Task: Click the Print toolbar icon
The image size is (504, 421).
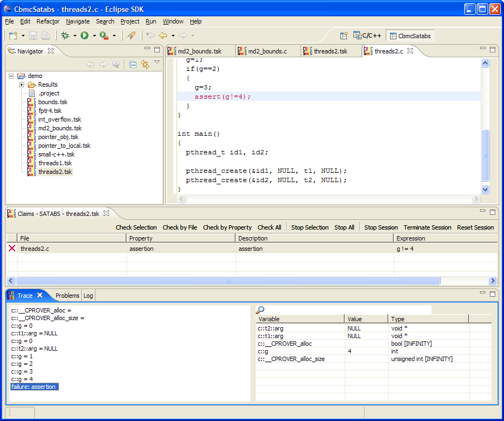Action: point(46,35)
